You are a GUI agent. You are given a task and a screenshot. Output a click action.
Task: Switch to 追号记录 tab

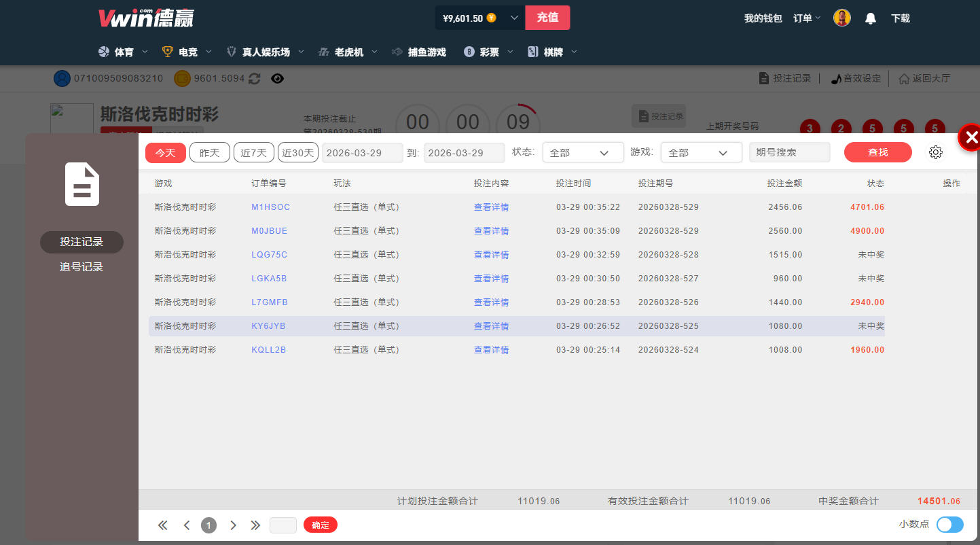81,267
